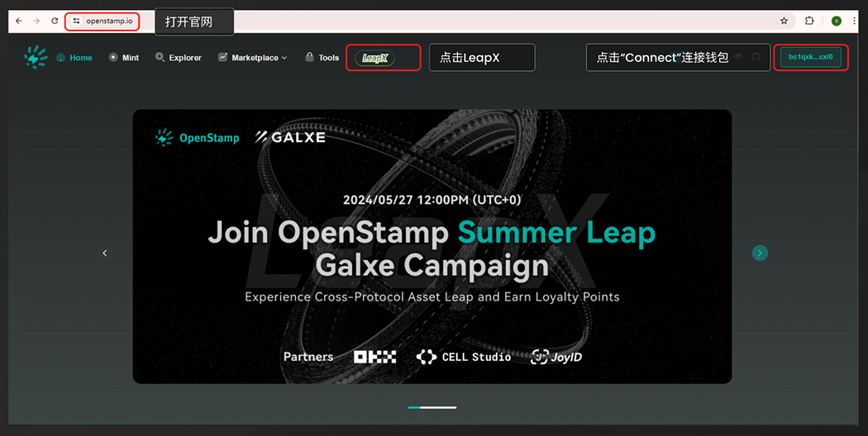Bookmark this page with the star icon

(x=784, y=21)
